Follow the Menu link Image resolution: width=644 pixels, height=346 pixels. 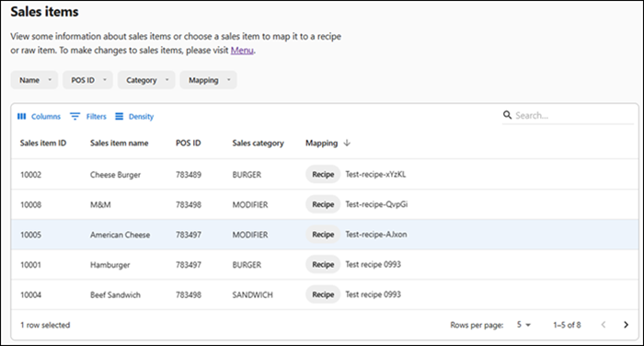[x=242, y=50]
